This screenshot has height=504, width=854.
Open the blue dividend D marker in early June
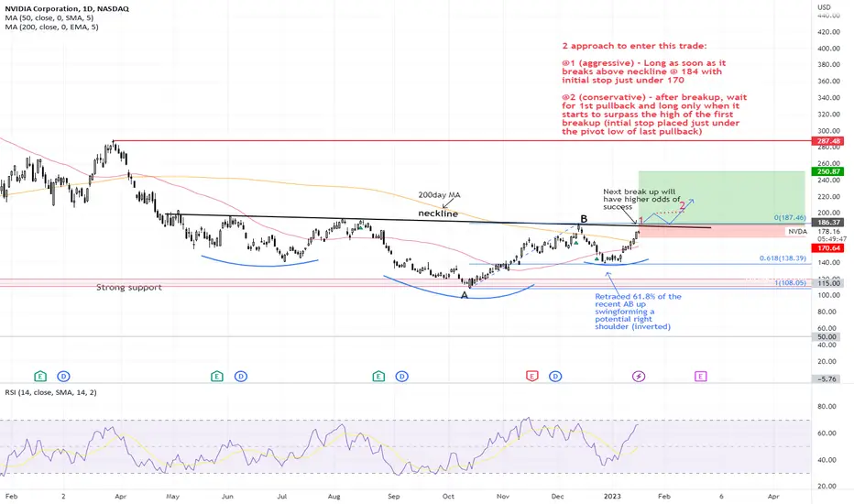(x=241, y=376)
